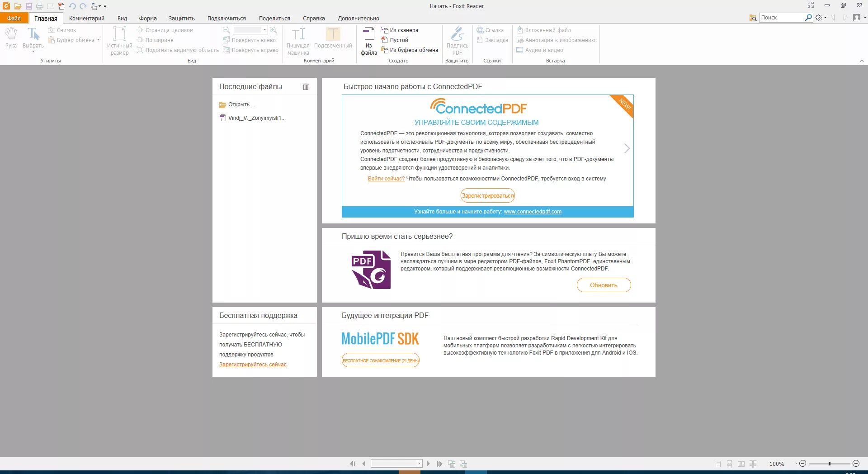Attach a Вложенный файл
Screen dimensions: 868x474
[544, 30]
